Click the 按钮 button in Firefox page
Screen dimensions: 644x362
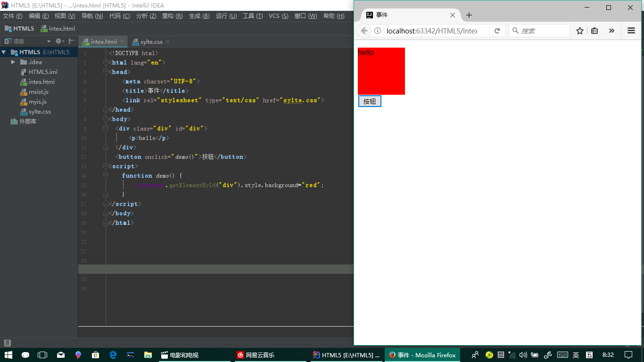(x=370, y=101)
